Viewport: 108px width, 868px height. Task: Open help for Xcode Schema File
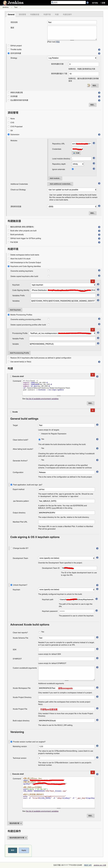point(97,637)
